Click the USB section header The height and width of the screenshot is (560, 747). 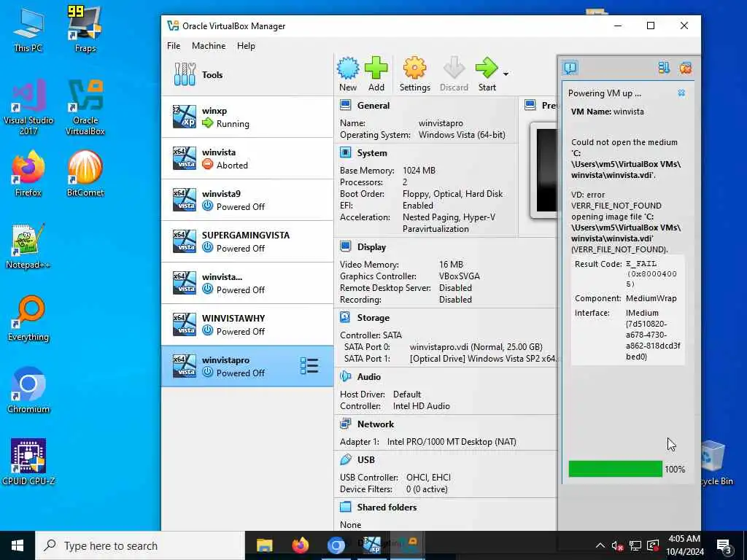[366, 459]
